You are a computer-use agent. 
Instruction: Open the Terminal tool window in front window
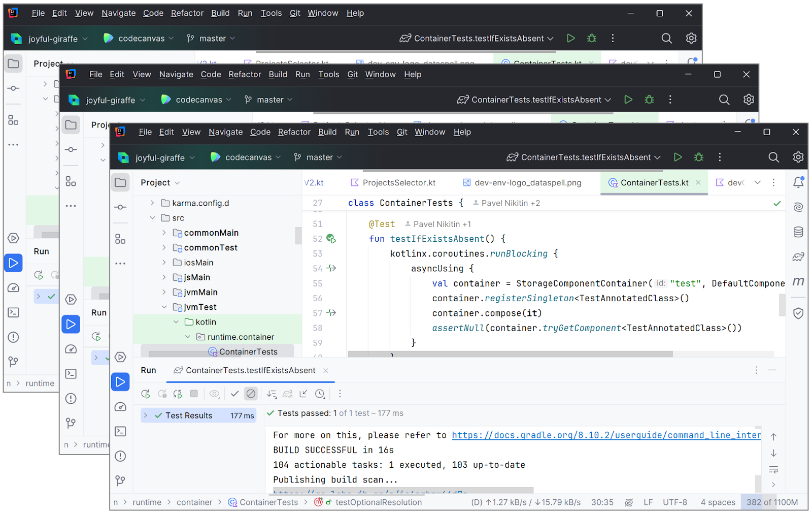coord(120,432)
